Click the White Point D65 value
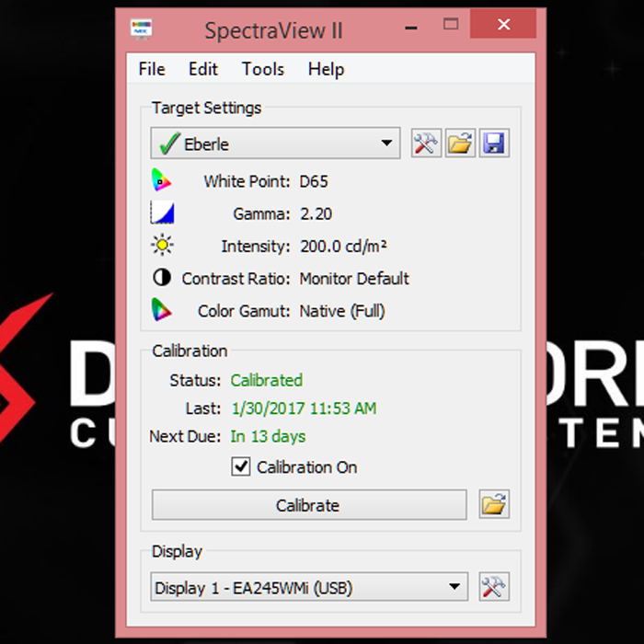Viewport: 644px width, 644px height. tap(314, 181)
